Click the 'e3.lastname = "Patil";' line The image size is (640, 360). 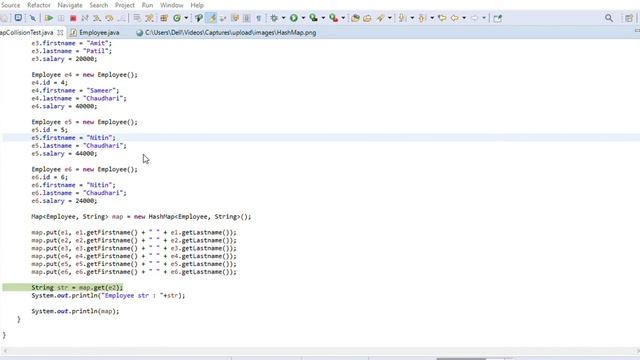[71, 51]
